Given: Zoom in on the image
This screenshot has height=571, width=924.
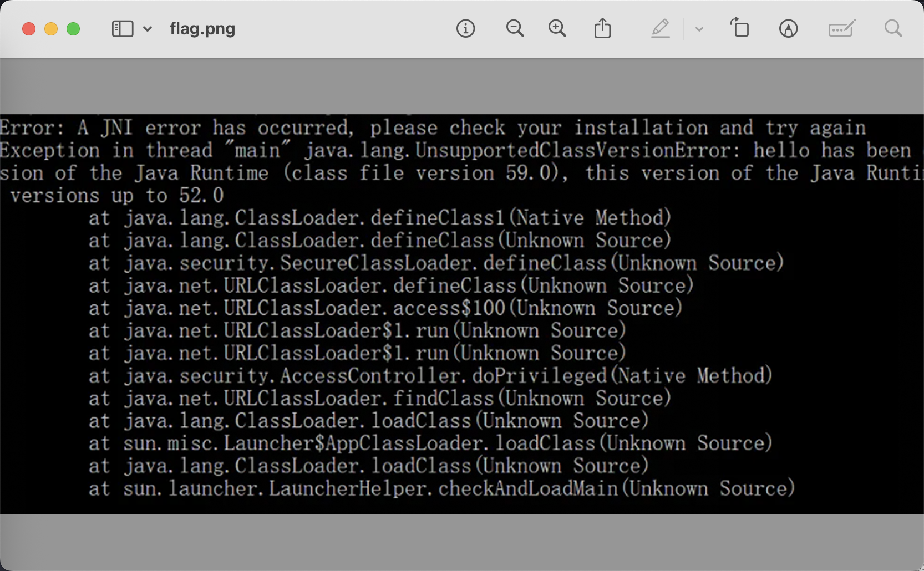Looking at the screenshot, I should pyautogui.click(x=557, y=29).
